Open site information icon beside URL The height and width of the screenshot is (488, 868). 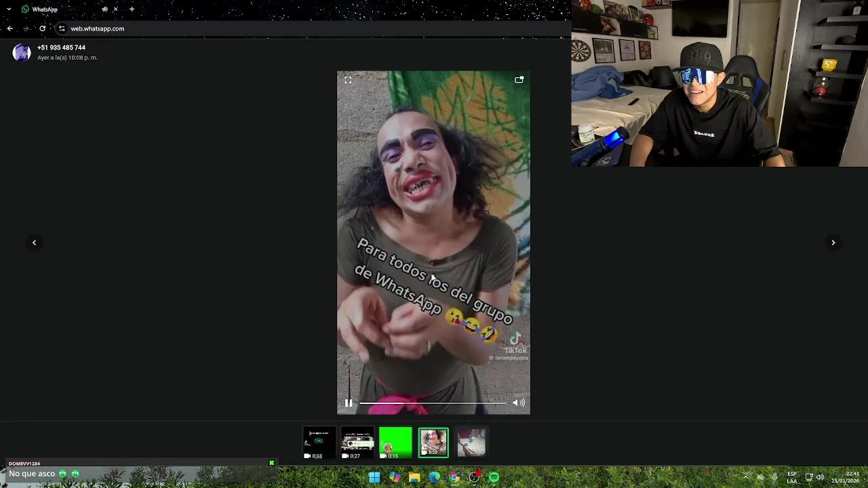(62, 28)
